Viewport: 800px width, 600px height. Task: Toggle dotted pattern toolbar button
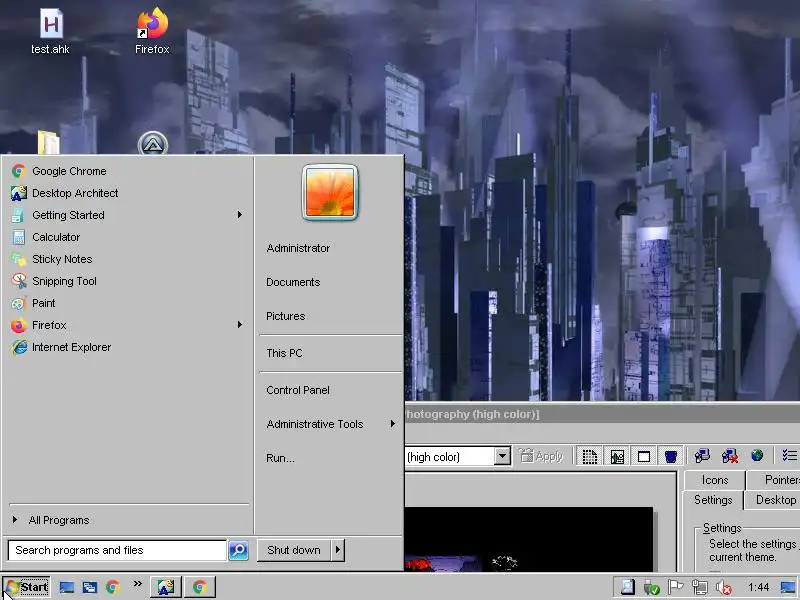pos(590,456)
